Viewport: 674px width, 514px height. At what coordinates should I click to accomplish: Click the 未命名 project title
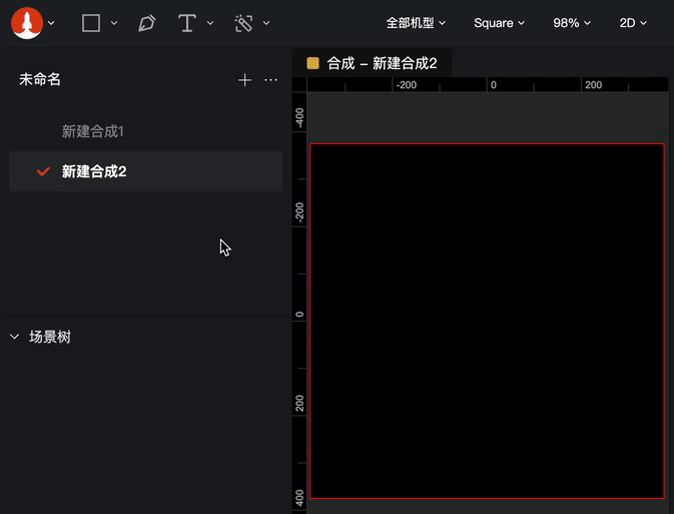[40, 79]
